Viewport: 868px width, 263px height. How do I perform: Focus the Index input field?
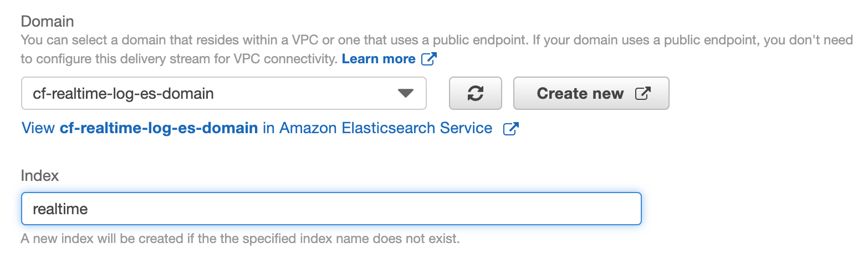(x=331, y=209)
